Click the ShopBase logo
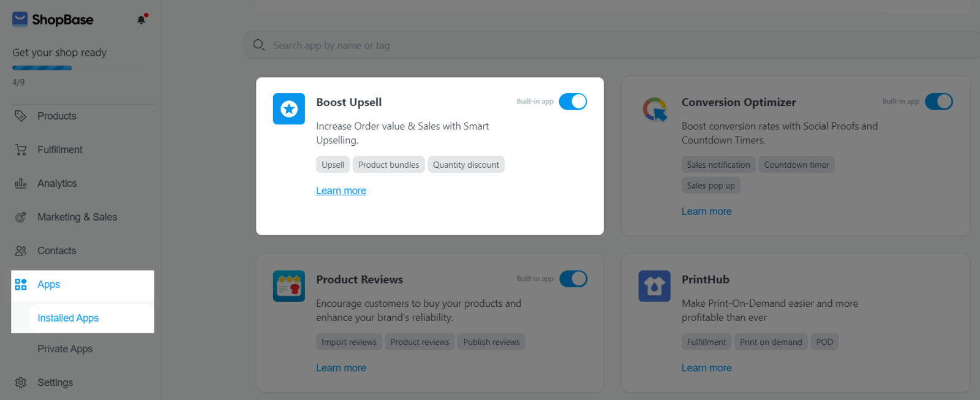Image resolution: width=980 pixels, height=400 pixels. point(53,20)
